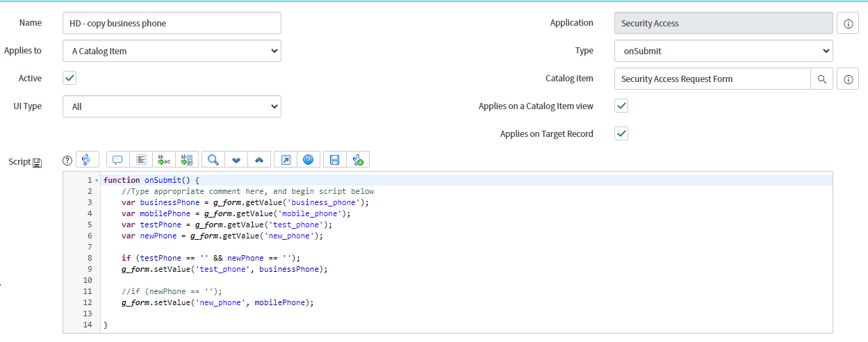
Task: Click the find next down-arrow icon
Action: pos(236,160)
